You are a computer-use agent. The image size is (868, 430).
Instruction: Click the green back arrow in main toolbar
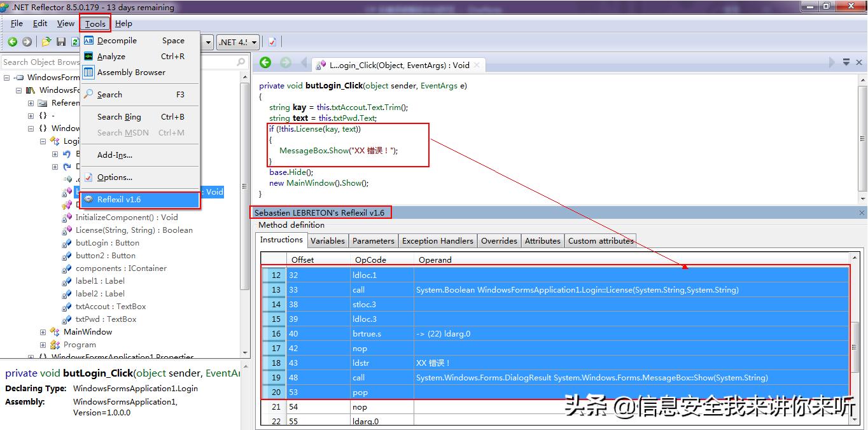pos(12,42)
